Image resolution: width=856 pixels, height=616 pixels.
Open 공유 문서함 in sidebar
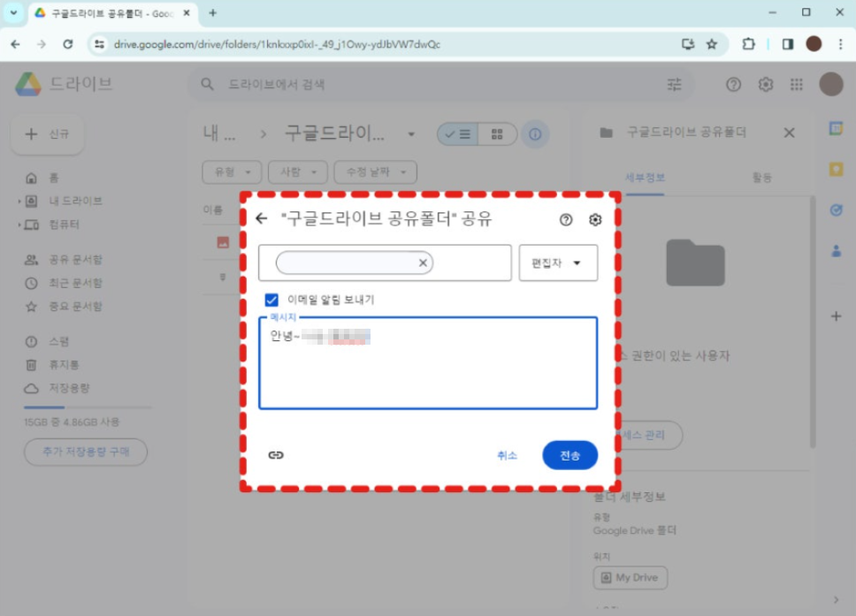pos(64,260)
